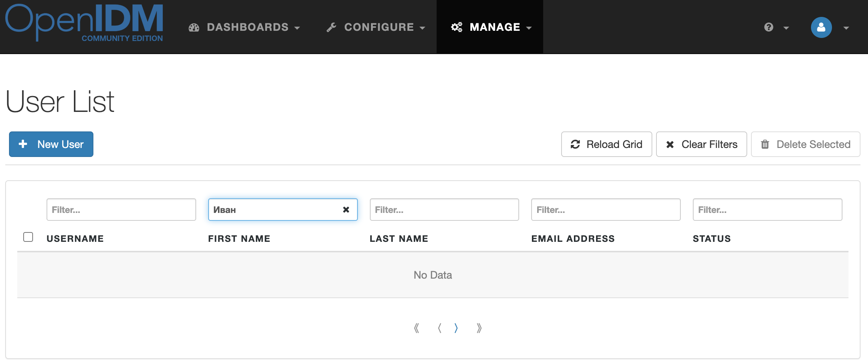Focus the Username filter field
Screen dimensions: 868x362
tap(121, 210)
